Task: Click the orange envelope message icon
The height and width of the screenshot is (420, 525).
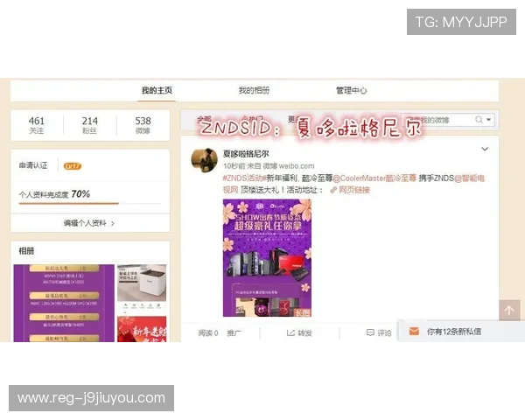Action: click(x=414, y=332)
